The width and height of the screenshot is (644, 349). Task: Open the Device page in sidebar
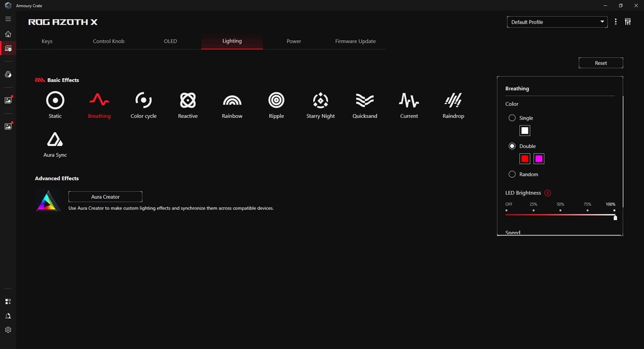[x=8, y=48]
